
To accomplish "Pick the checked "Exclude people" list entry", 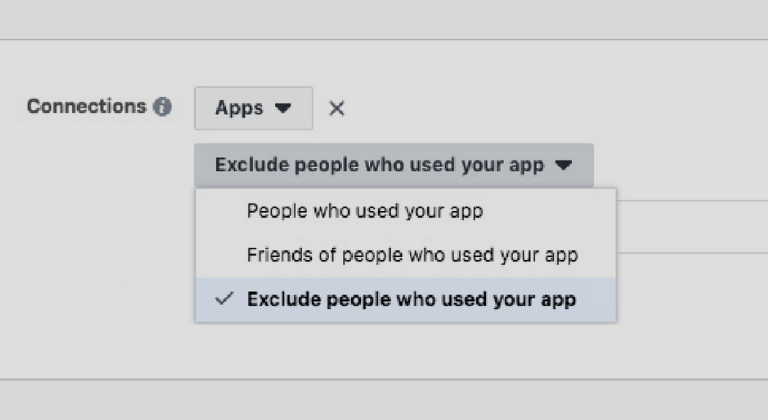I will tap(411, 299).
